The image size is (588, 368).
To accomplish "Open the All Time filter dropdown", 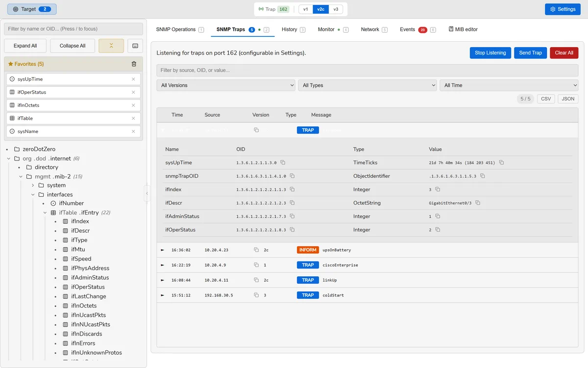I will pyautogui.click(x=509, y=85).
